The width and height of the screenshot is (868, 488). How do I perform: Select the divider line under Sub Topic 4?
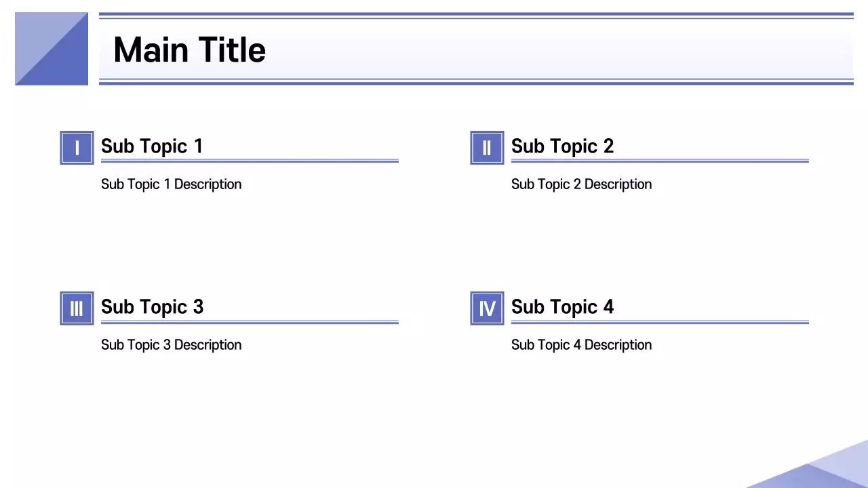(x=660, y=322)
